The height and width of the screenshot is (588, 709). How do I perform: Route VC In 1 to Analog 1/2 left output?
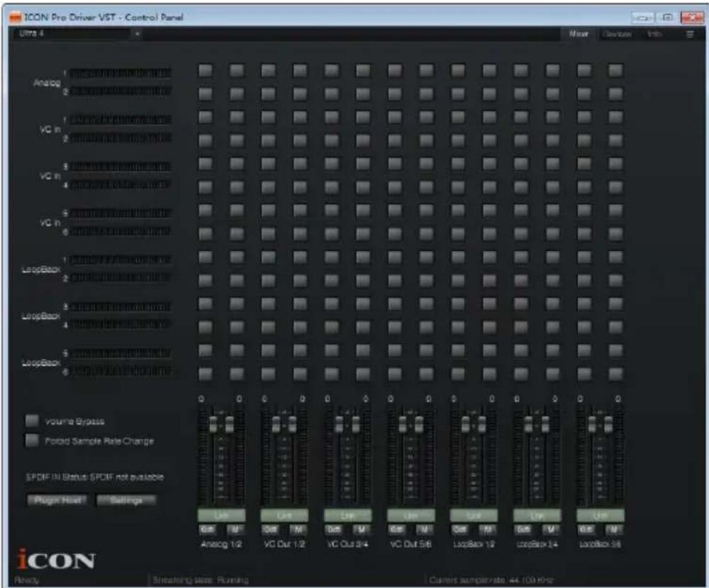pyautogui.click(x=206, y=117)
